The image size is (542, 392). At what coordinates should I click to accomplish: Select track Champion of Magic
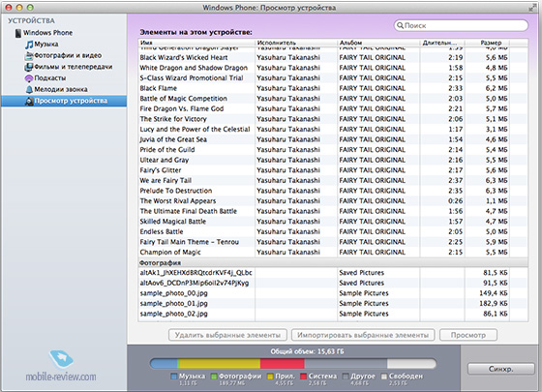333,252
